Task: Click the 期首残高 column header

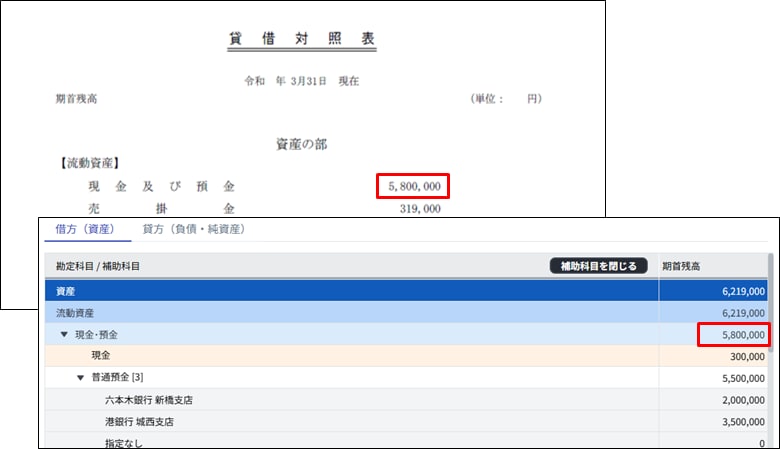Action: [x=682, y=266]
